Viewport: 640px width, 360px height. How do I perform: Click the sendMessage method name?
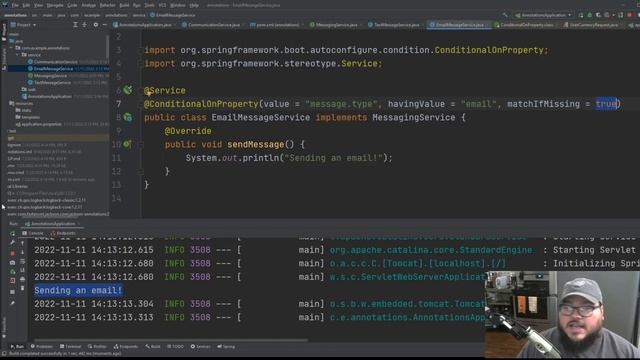click(256, 144)
